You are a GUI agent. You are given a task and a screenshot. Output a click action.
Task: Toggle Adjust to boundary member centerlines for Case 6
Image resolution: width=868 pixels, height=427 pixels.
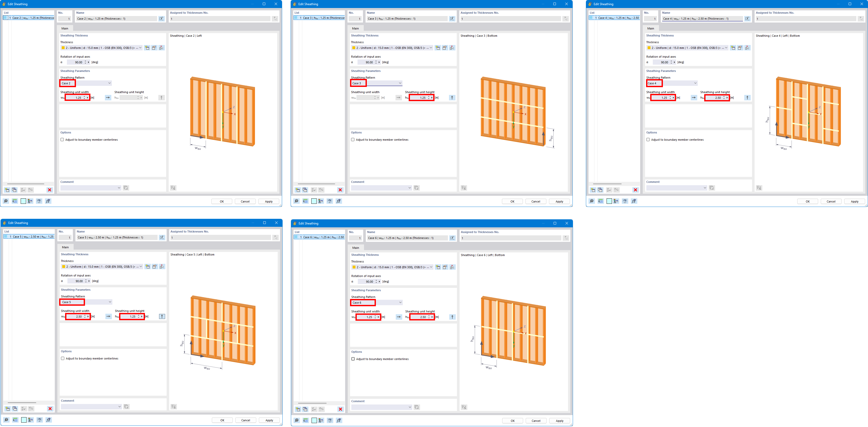[353, 359]
